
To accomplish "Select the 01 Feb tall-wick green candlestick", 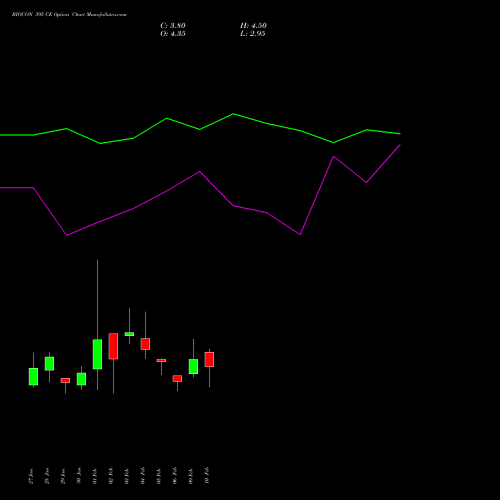I will (x=97, y=354).
